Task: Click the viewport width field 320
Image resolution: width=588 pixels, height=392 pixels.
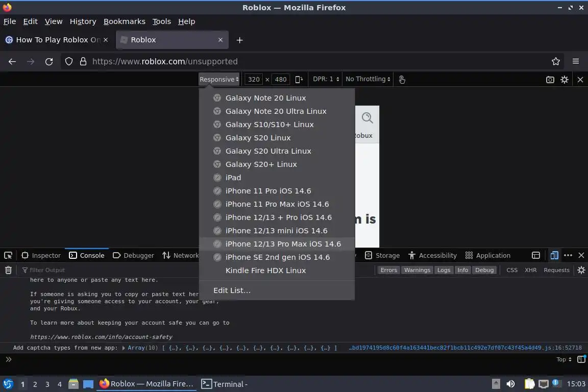Action: pos(254,79)
